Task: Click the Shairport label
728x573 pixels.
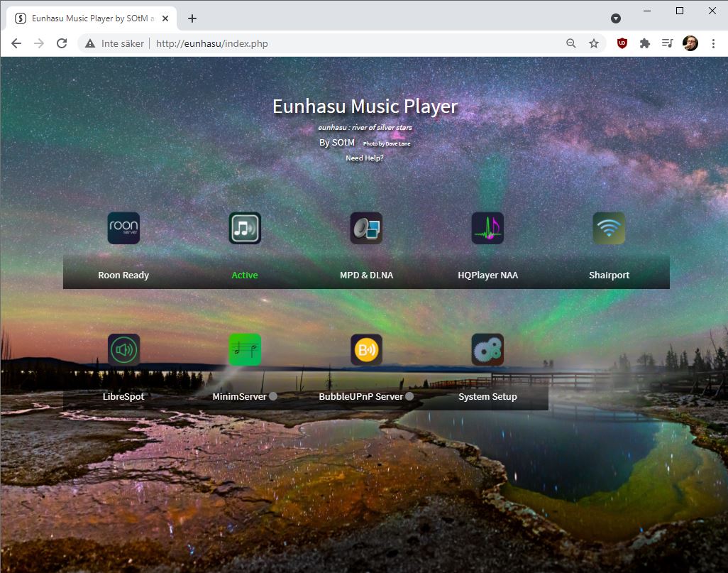Action: pyautogui.click(x=609, y=275)
